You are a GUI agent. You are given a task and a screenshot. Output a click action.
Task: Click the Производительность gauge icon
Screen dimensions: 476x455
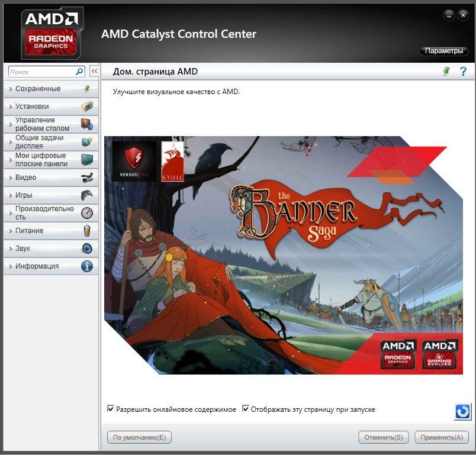[x=87, y=213]
